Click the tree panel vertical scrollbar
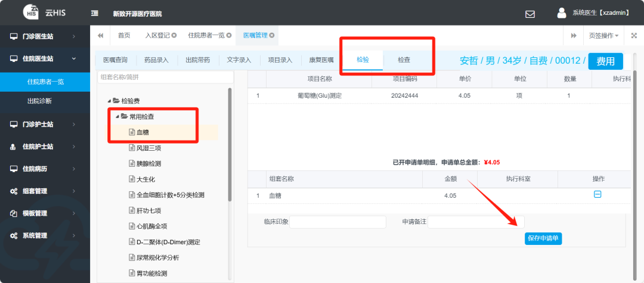Viewport: 644px width, 283px height. (230, 144)
